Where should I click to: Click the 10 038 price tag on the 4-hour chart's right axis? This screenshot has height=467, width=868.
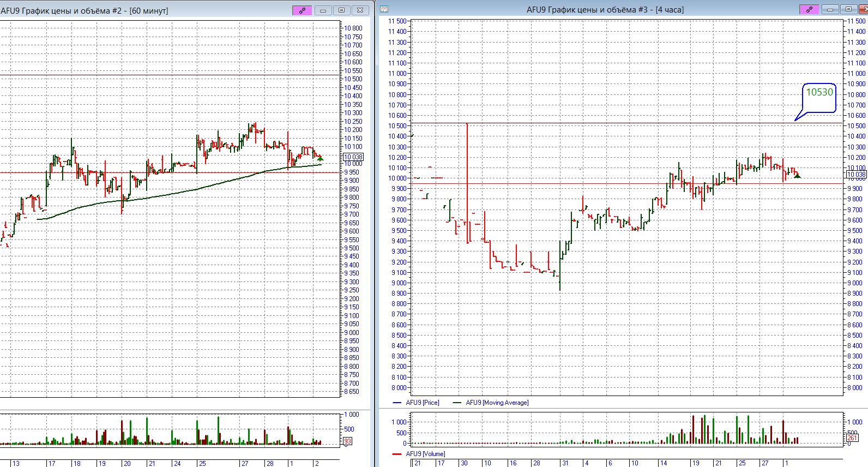[856, 175]
